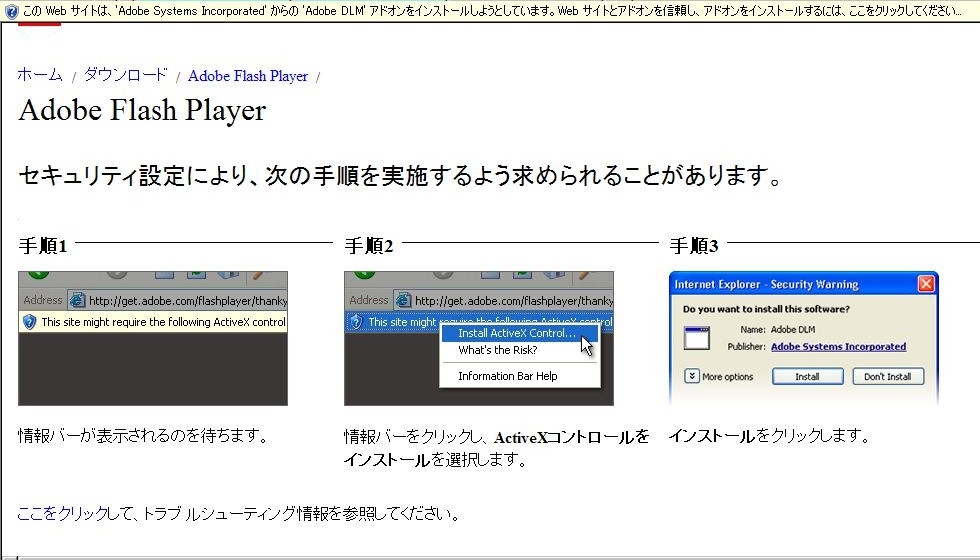Click the shield icon in the information bar
The image size is (980, 560).
pos(11,11)
